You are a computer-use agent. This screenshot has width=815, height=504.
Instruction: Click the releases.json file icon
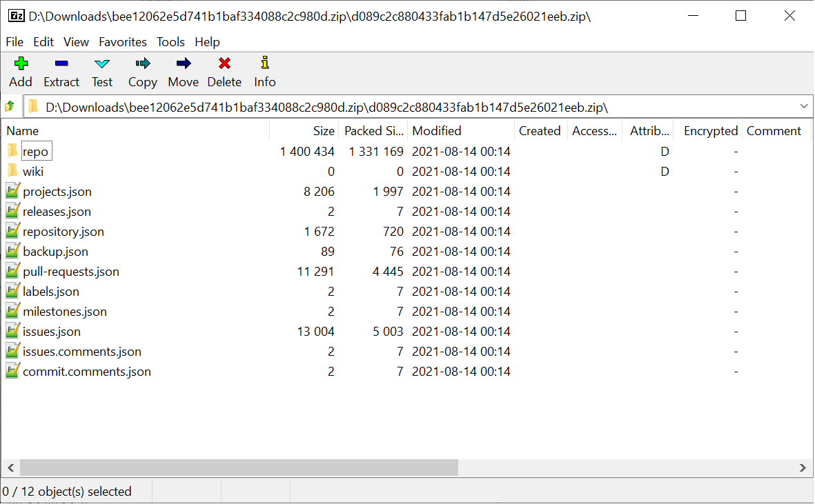click(12, 211)
